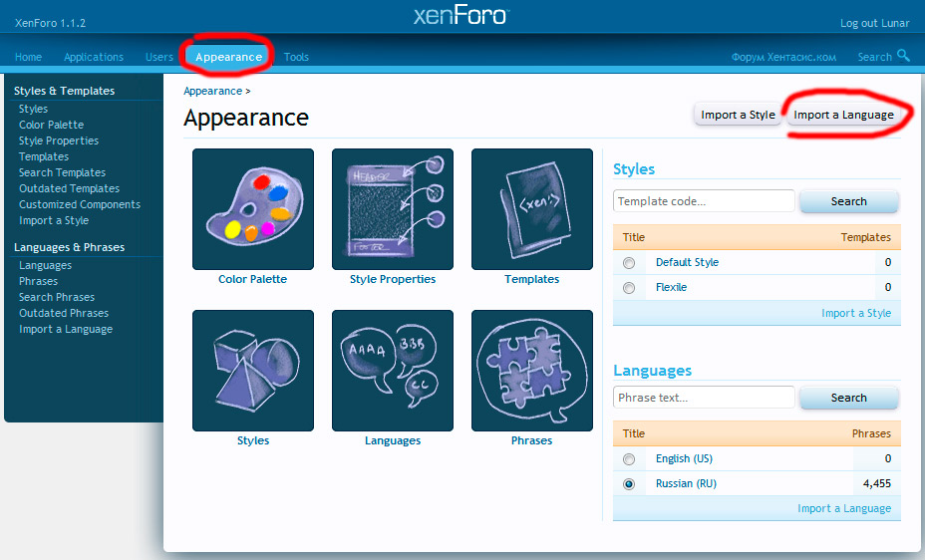The width and height of the screenshot is (925, 560).
Task: Open Import a Style in the sidebar
Action: point(54,220)
